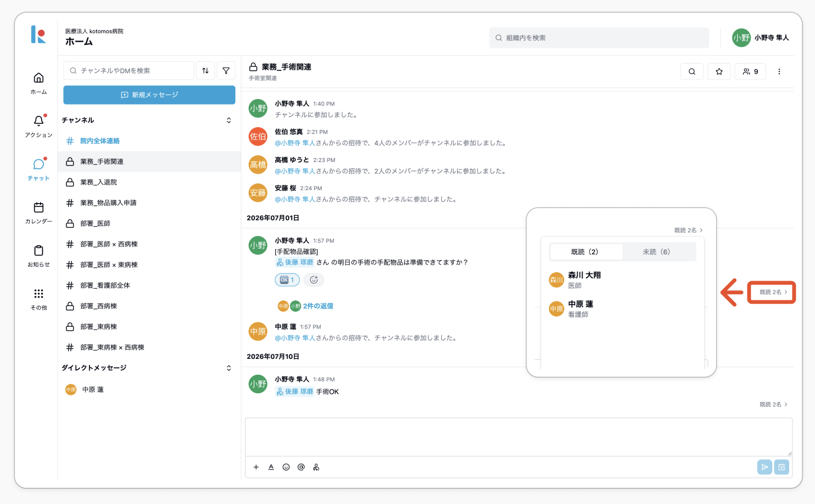Focus the チャンネルやDMを検索 field
The height and width of the screenshot is (504, 815).
(x=129, y=70)
